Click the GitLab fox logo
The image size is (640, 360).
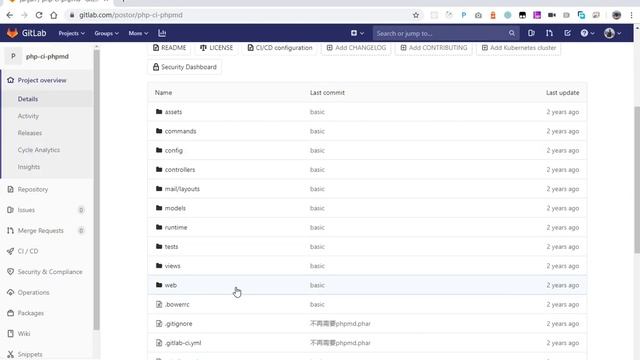(x=12, y=33)
